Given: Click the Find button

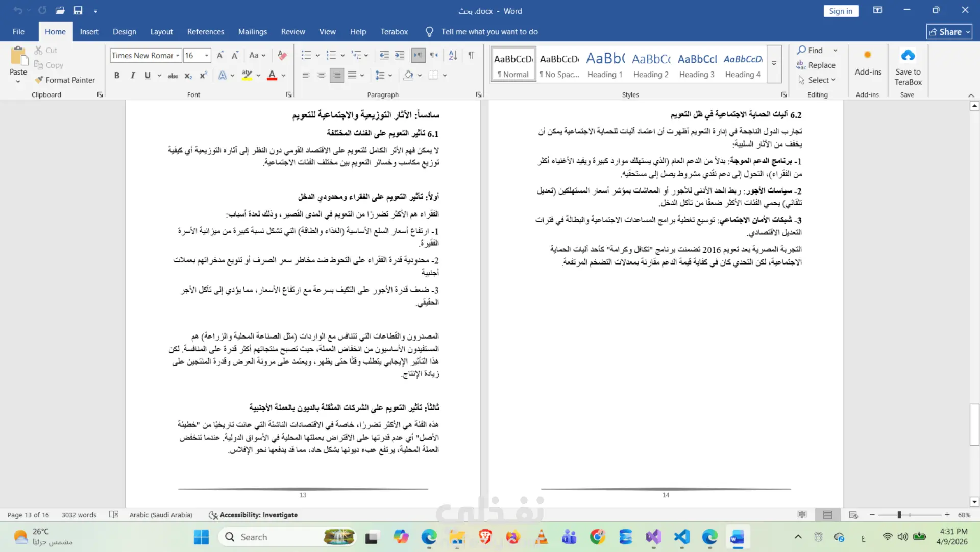Looking at the screenshot, I should point(810,50).
